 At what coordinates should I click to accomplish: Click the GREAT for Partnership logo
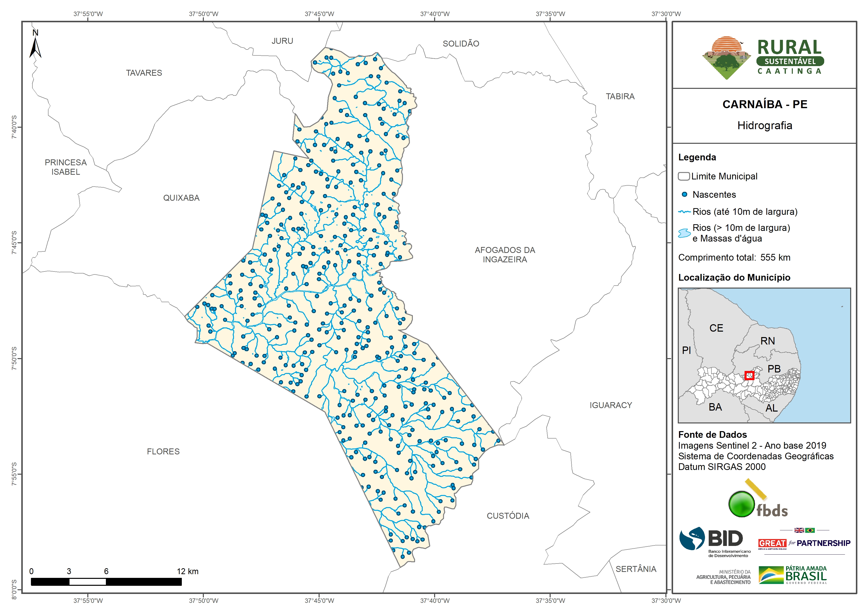coord(804,543)
